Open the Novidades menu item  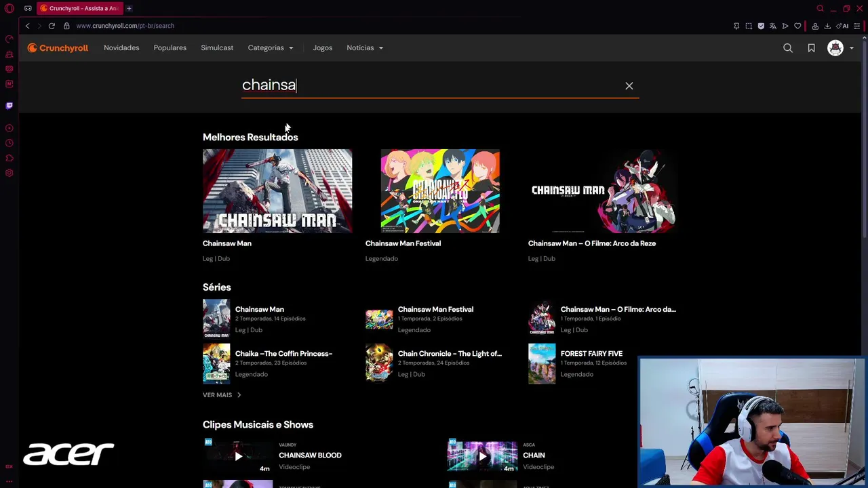point(121,48)
